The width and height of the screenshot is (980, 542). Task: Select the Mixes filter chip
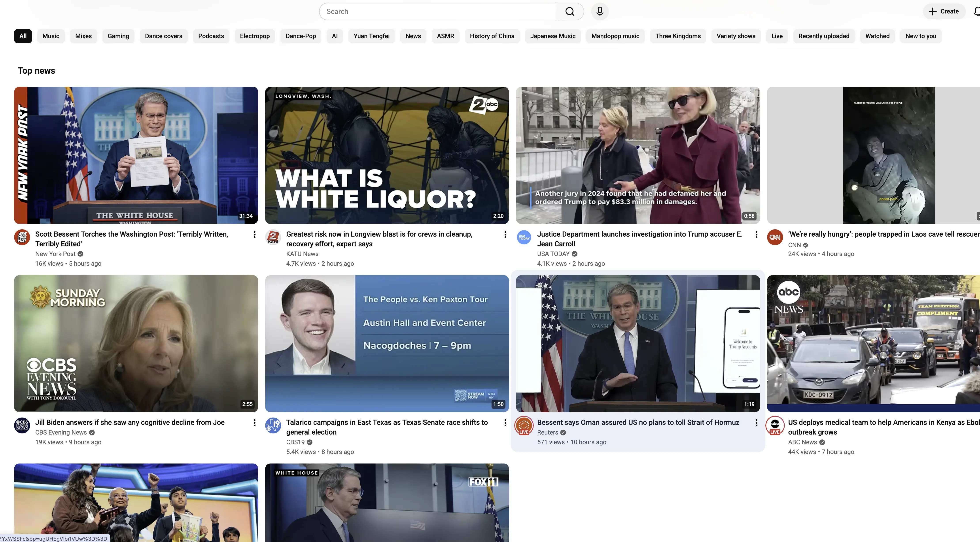(83, 36)
